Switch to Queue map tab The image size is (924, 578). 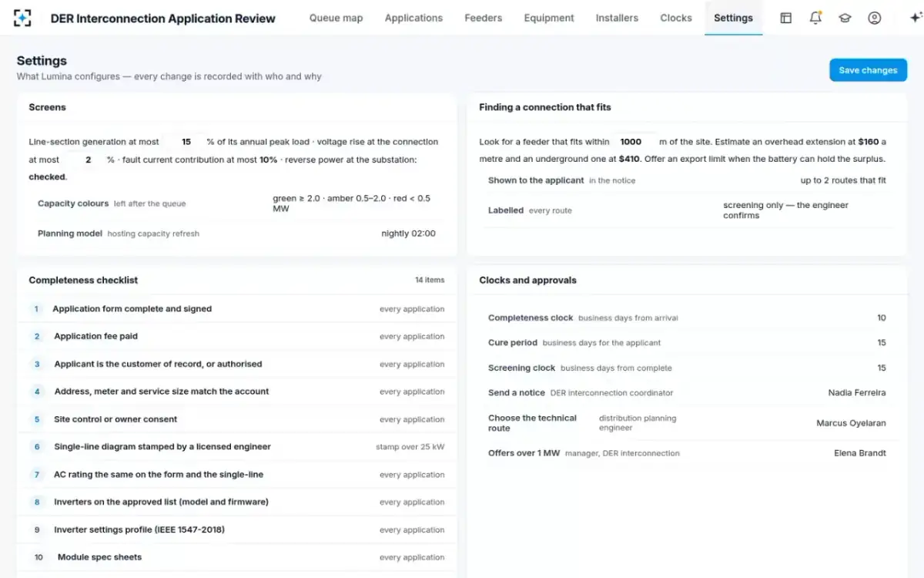(x=336, y=18)
